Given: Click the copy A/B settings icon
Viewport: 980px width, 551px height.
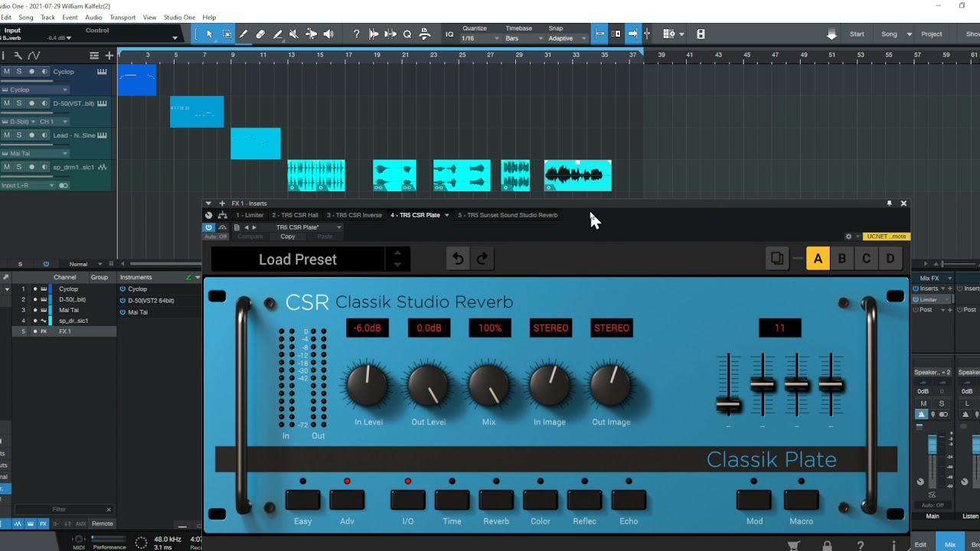Looking at the screenshot, I should click(x=777, y=259).
